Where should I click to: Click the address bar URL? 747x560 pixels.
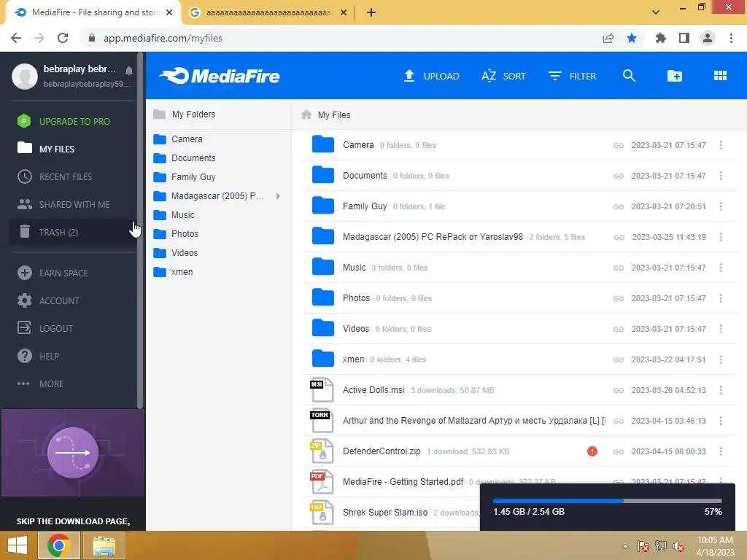pos(163,38)
